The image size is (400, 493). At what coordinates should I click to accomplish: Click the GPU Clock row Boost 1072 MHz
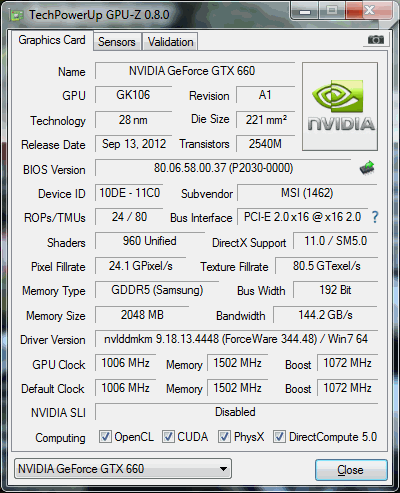(347, 363)
